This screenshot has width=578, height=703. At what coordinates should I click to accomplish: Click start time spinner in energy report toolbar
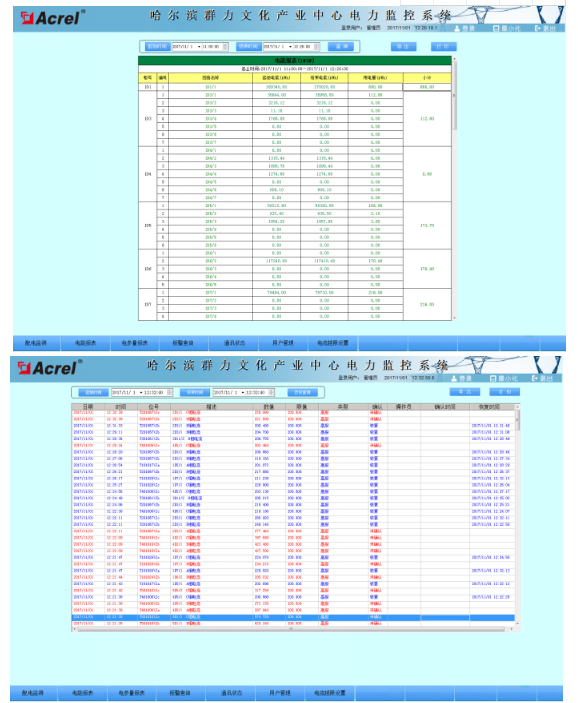coord(225,47)
